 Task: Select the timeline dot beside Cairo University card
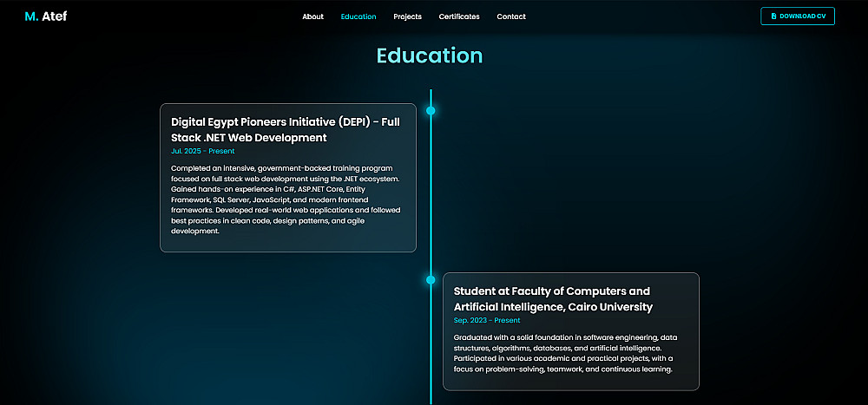[x=431, y=280]
